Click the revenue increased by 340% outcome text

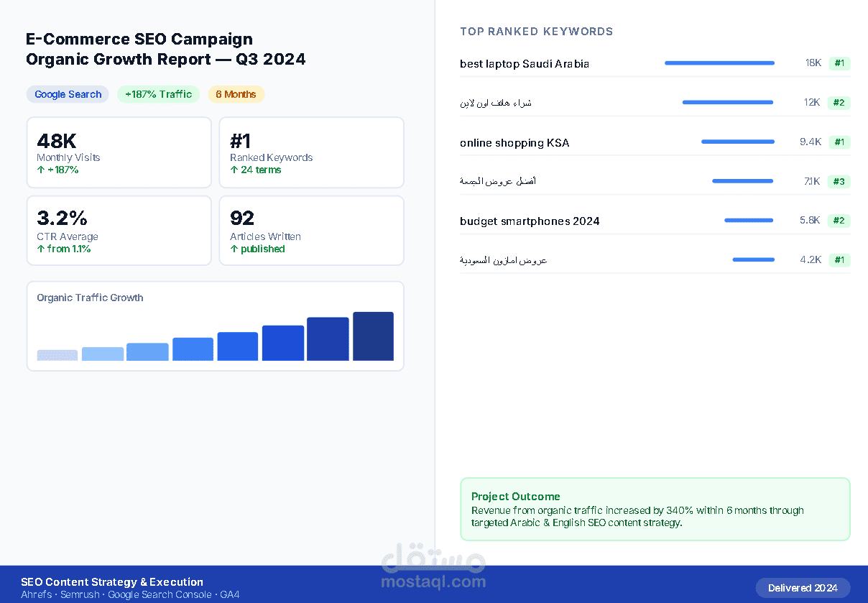pos(637,517)
